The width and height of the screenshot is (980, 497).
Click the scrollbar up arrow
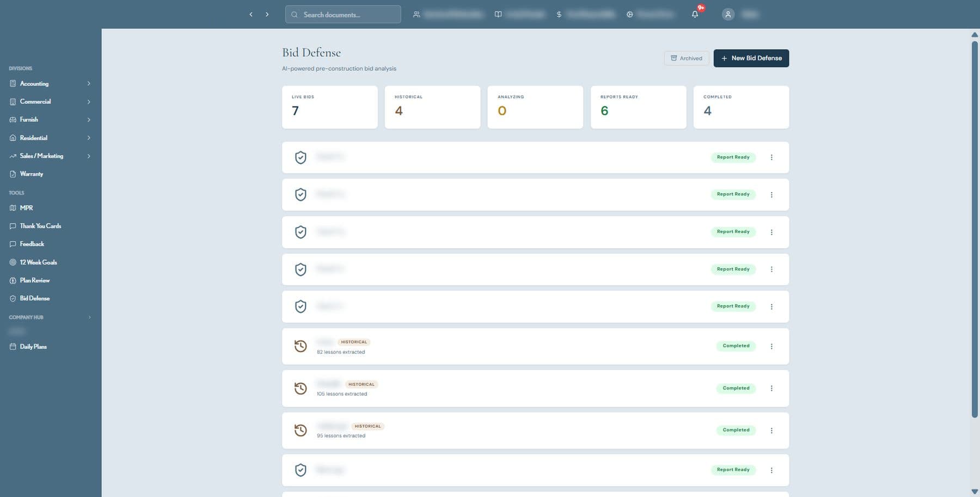pos(975,35)
